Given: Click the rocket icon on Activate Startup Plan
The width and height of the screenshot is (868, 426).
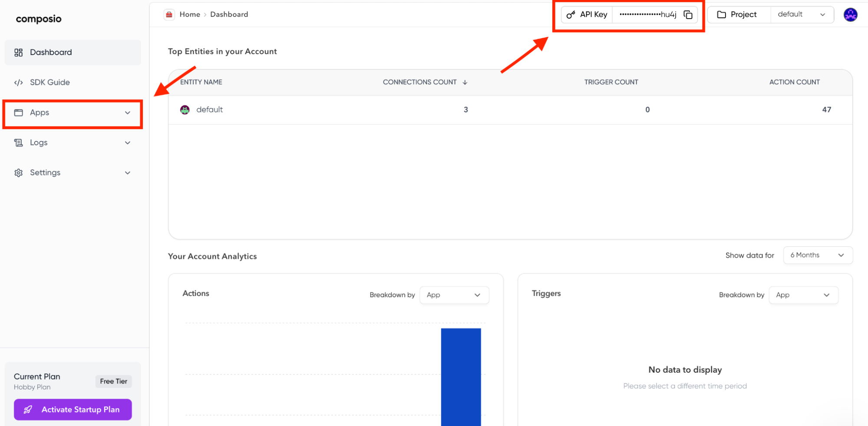Looking at the screenshot, I should tap(28, 409).
